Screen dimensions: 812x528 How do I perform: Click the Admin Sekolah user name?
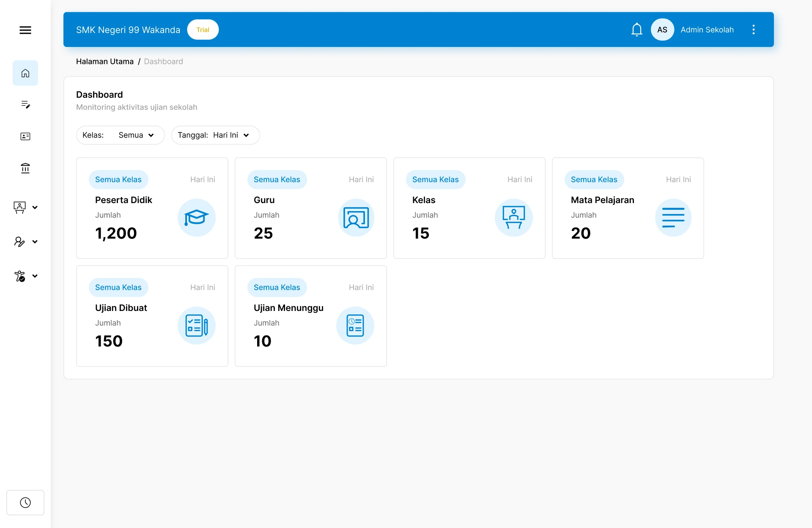(707, 30)
